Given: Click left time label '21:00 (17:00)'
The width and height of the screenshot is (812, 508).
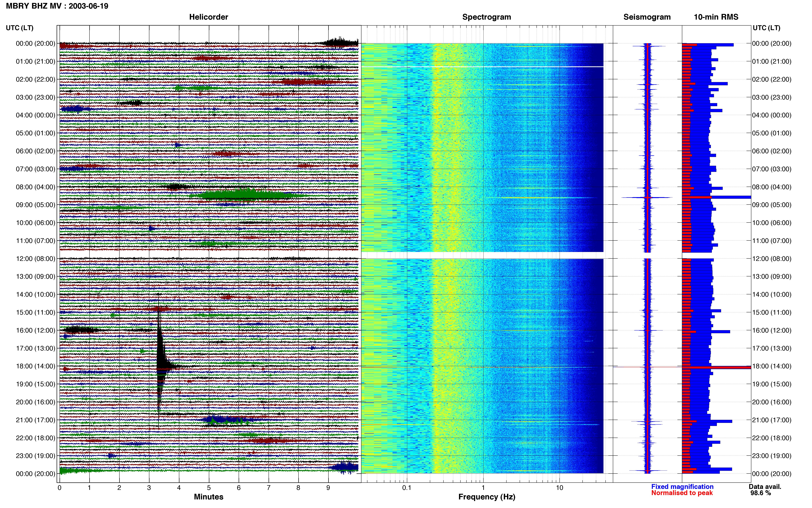Looking at the screenshot, I should coord(36,420).
